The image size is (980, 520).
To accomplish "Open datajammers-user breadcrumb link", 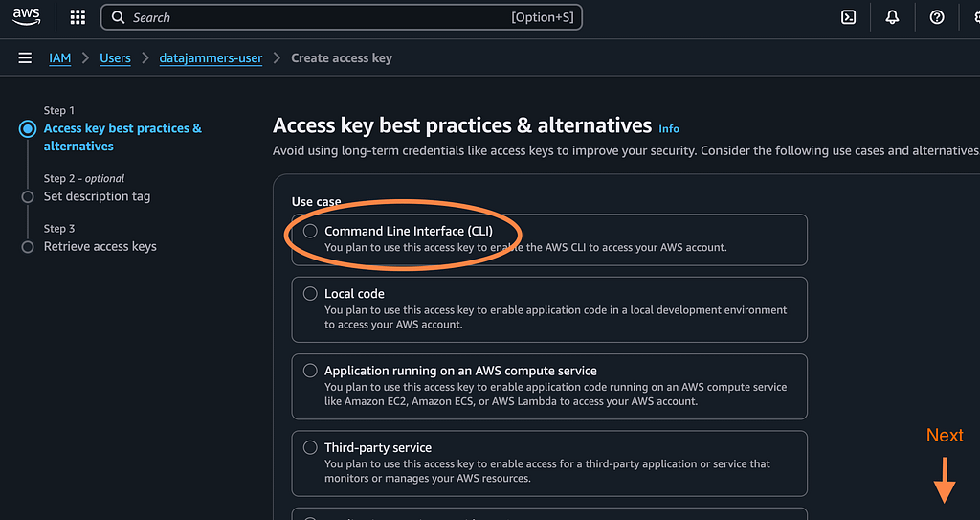I will pos(211,58).
